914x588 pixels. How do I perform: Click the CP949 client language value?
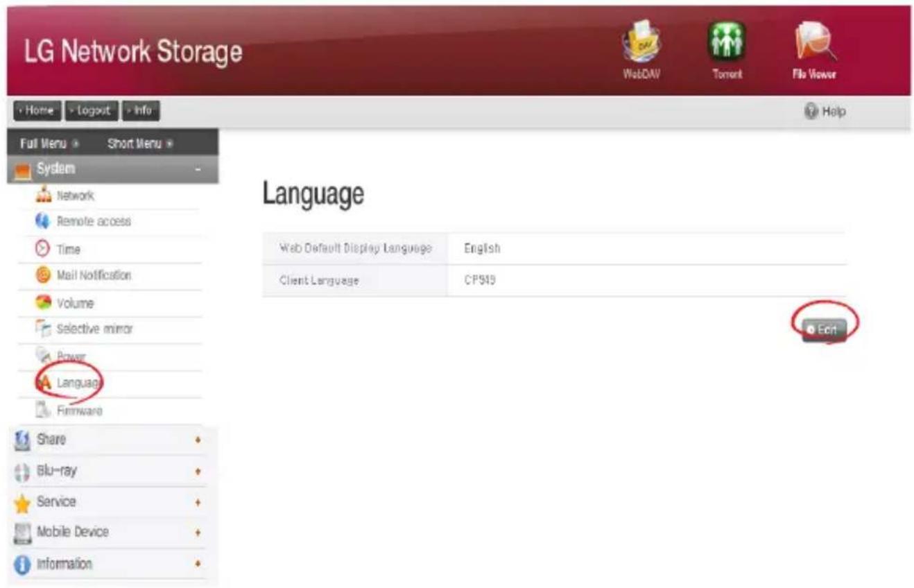(x=479, y=281)
